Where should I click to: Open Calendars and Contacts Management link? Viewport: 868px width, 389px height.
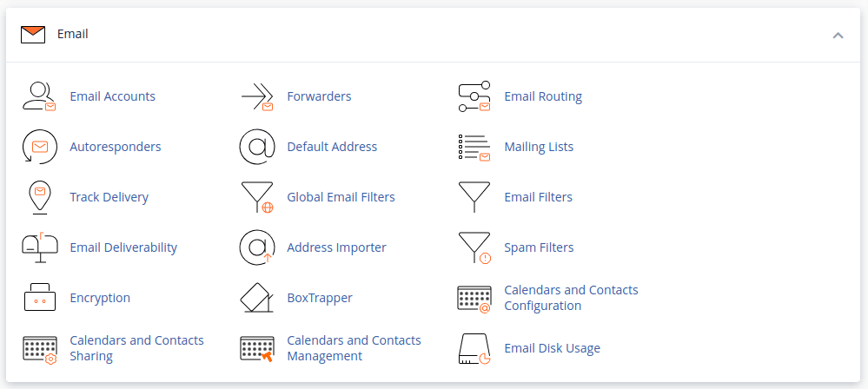[x=354, y=348]
